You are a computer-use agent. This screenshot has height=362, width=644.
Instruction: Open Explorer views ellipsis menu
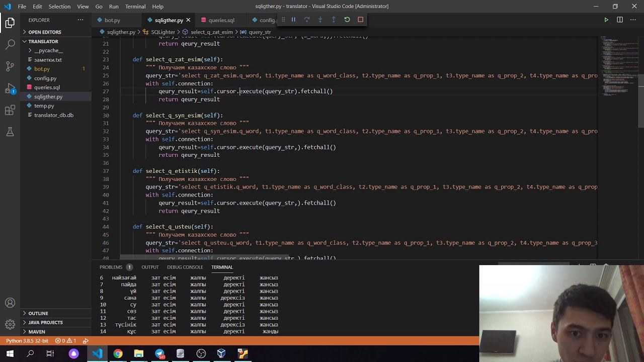[x=80, y=20]
